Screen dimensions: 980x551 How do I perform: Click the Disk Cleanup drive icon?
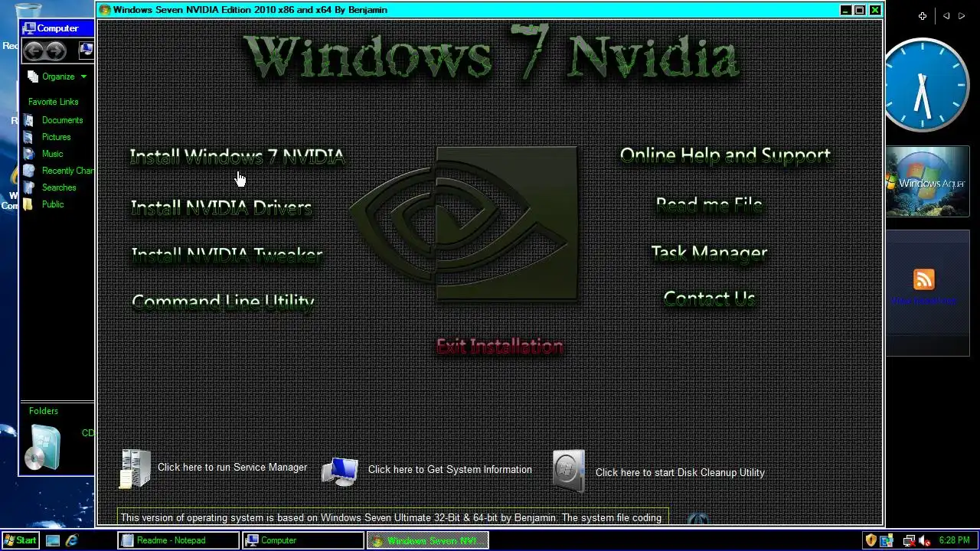[568, 471]
